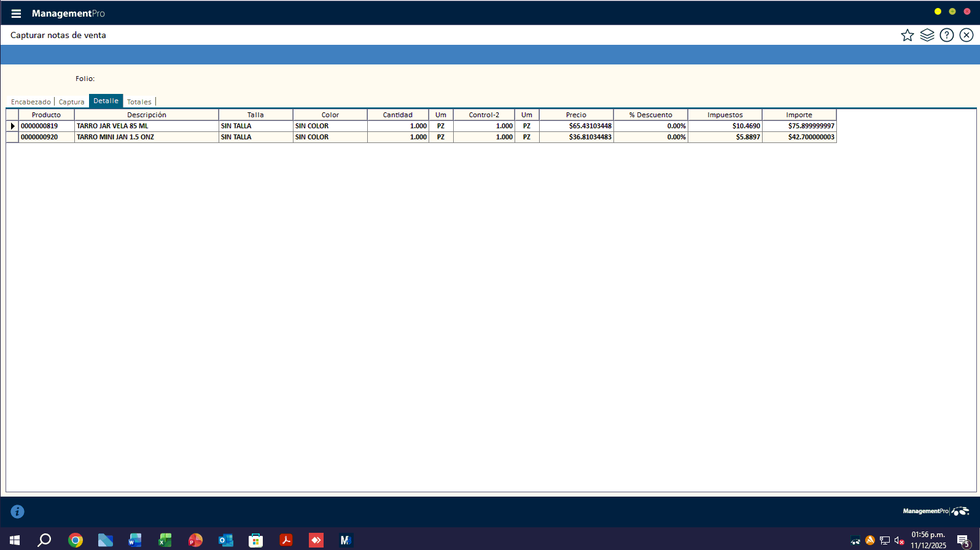
Task: Open the hamburger main menu
Action: [x=16, y=14]
